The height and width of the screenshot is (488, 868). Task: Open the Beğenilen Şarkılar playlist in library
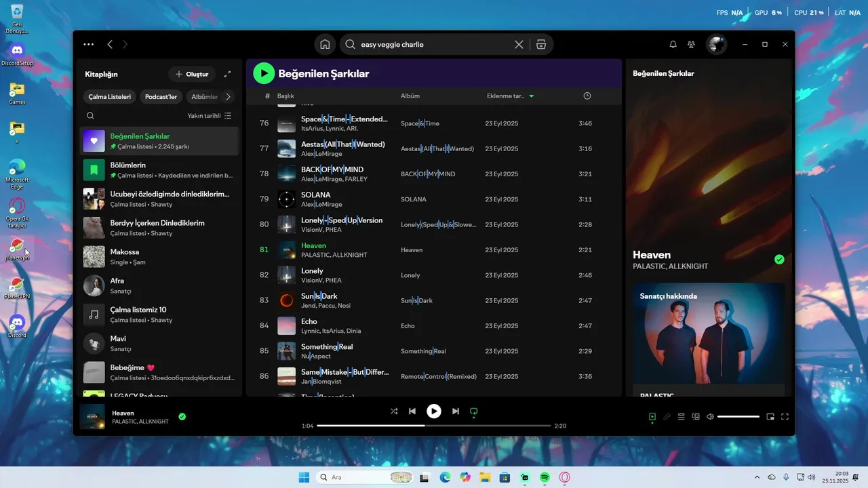pos(159,141)
